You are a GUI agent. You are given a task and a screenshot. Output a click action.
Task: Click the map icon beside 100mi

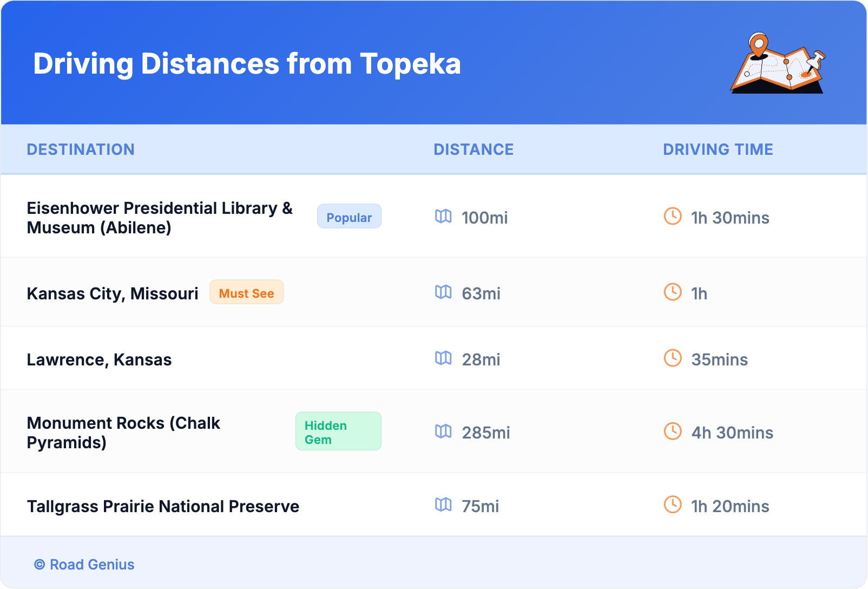[443, 217]
